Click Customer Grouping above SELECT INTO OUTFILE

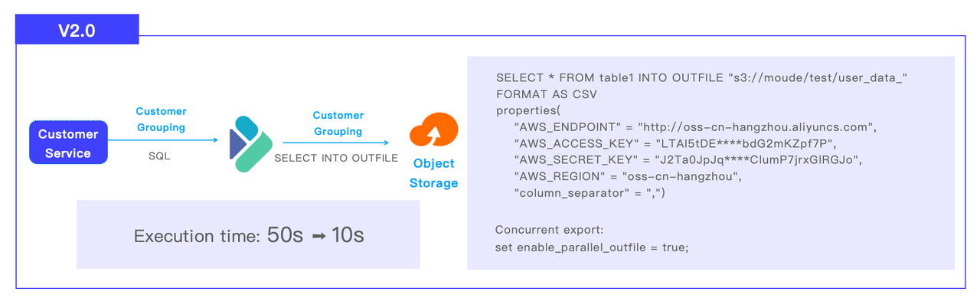tap(338, 123)
